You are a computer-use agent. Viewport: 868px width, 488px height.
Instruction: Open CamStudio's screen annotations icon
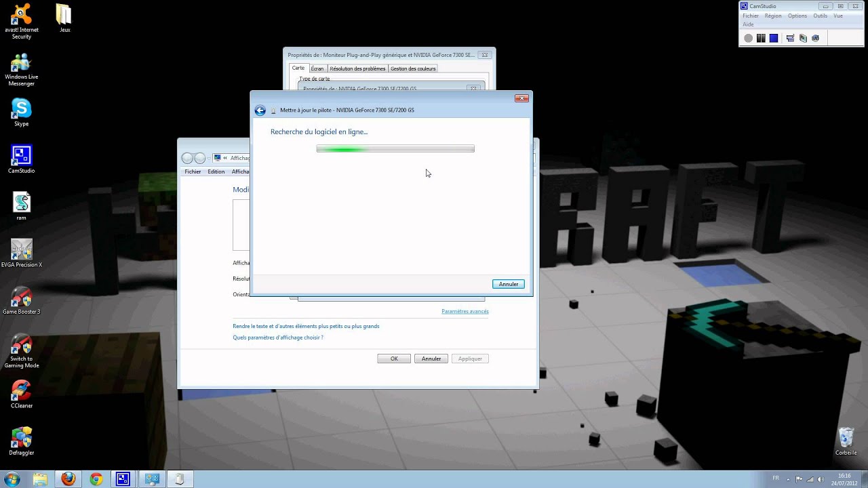point(803,38)
